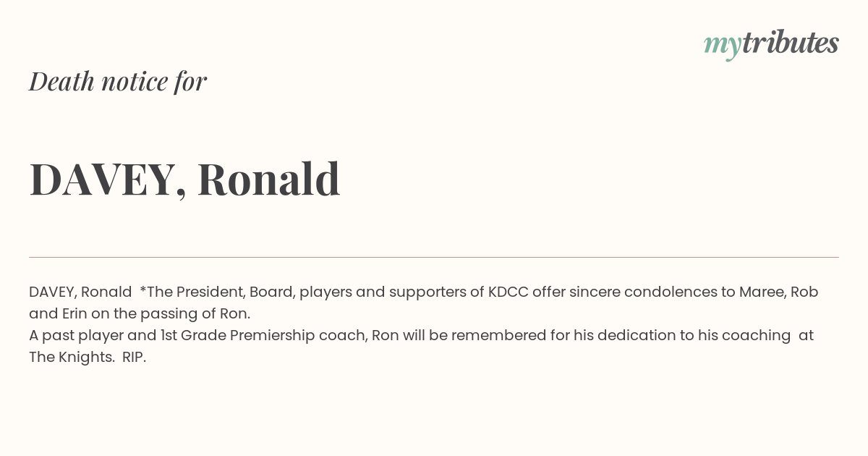Click "DAVEY, Ronald" at the notice body start
This screenshot has width=868, height=456.
pyautogui.click(x=80, y=292)
